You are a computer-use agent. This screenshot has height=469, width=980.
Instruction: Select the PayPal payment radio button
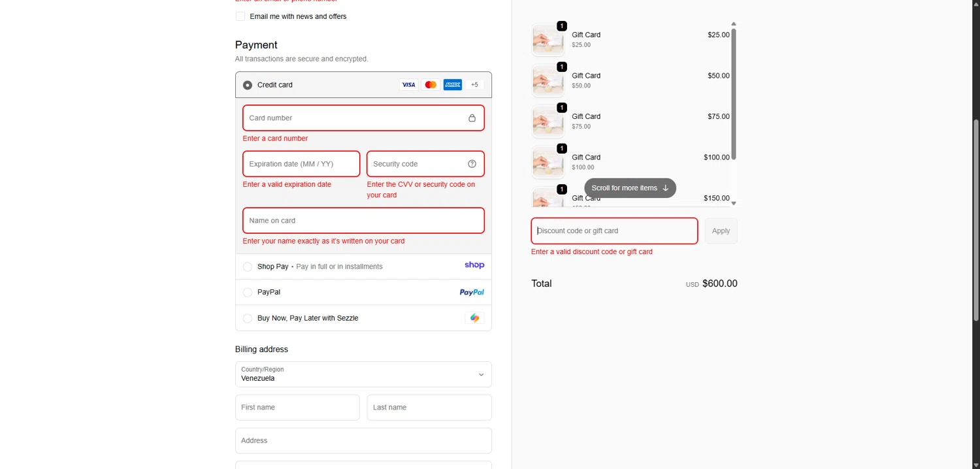248,293
